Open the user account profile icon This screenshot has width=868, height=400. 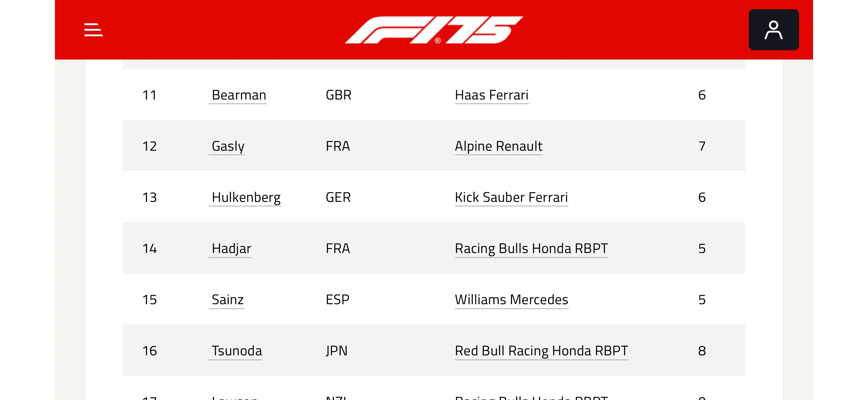click(773, 30)
